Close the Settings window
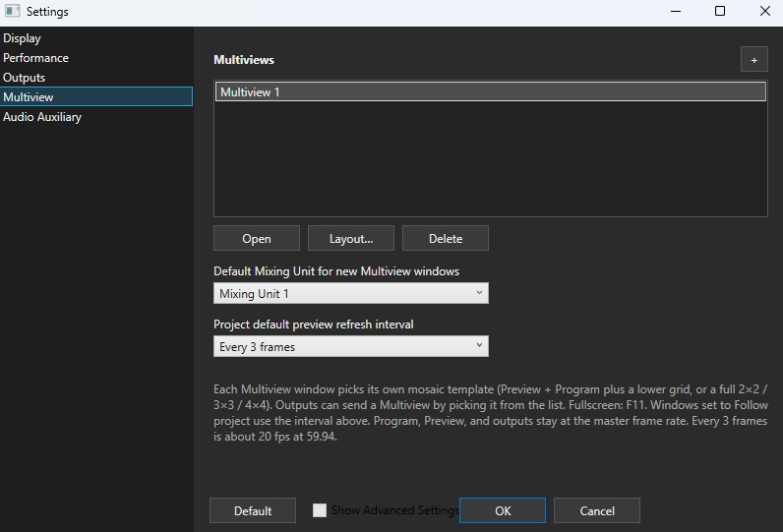This screenshot has width=783, height=532. (x=764, y=11)
